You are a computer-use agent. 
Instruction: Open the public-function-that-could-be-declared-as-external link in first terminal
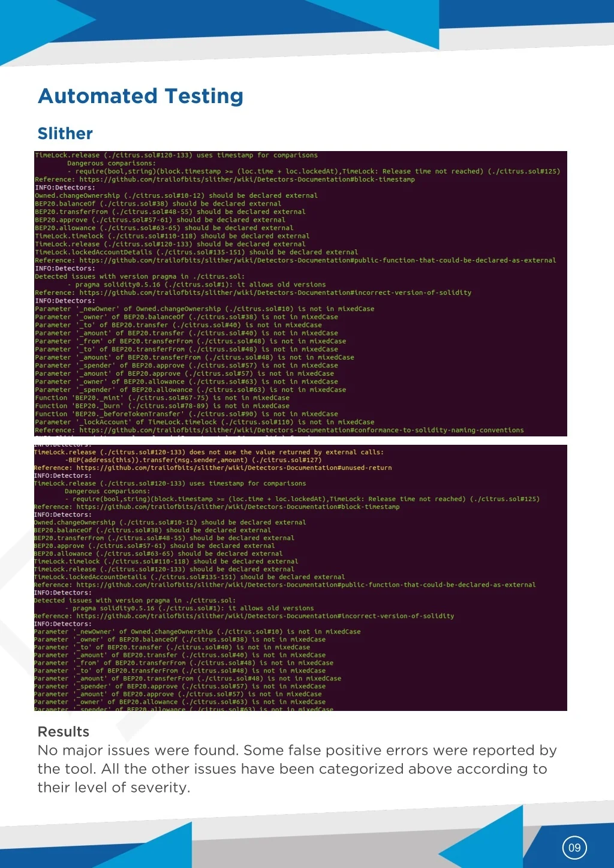317,260
